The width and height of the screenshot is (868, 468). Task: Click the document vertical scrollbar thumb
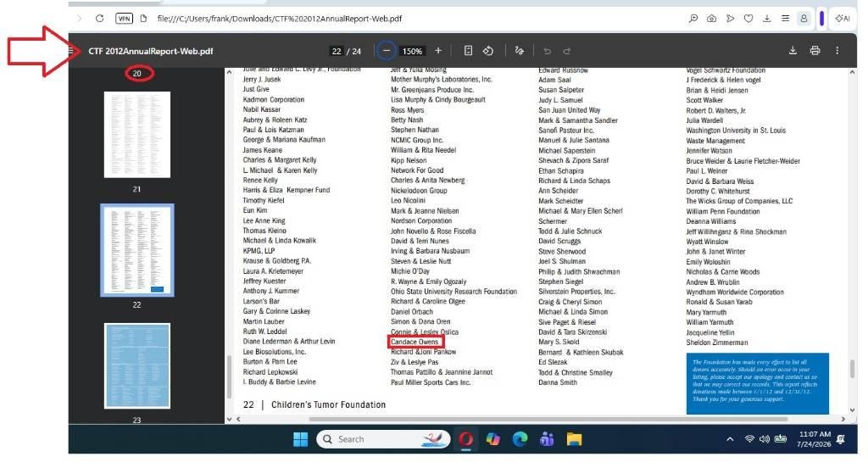[852, 368]
